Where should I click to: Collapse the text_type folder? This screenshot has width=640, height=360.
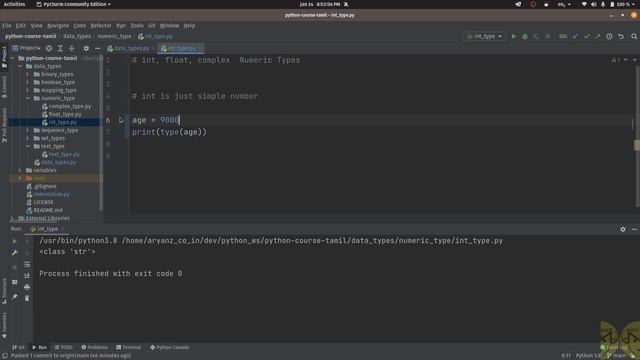[x=28, y=146]
